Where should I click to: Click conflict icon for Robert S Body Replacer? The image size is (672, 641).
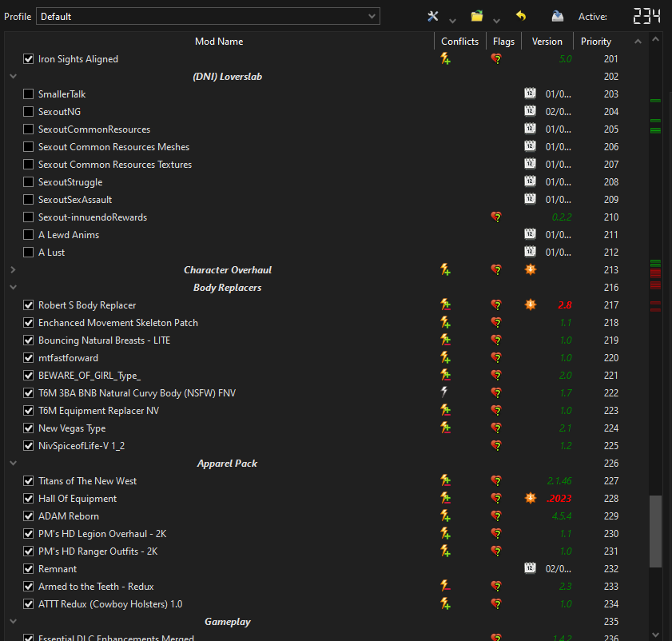click(x=445, y=305)
